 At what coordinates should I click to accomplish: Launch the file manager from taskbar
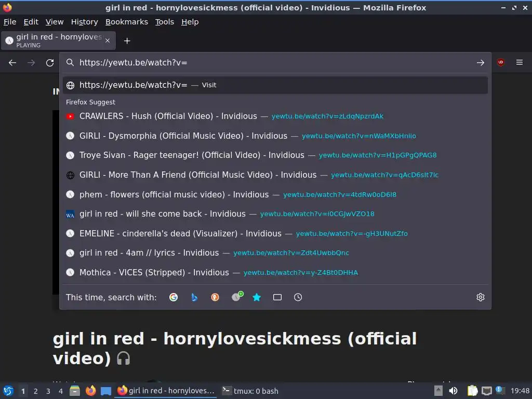click(x=75, y=391)
